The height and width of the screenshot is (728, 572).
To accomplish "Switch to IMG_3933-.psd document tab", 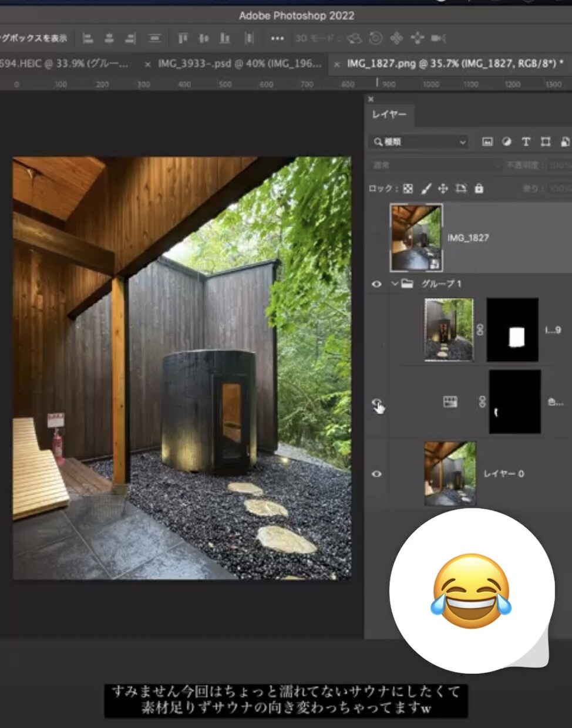I will [240, 63].
